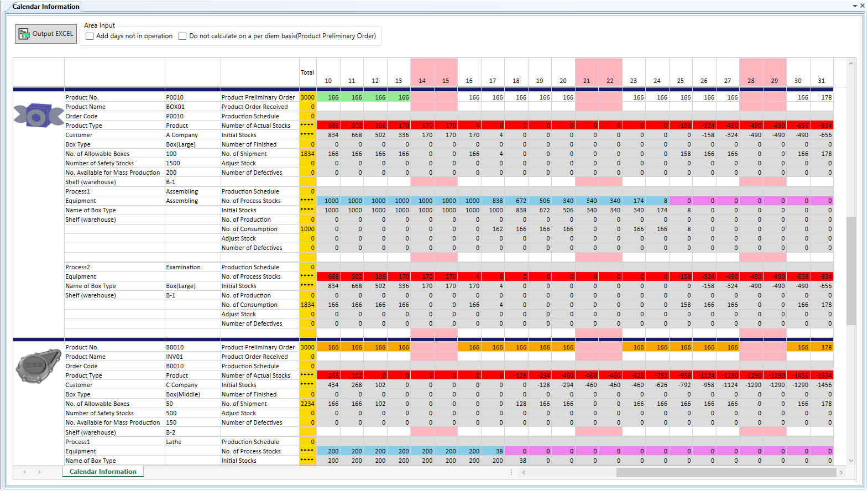The image size is (868, 491).
Task: Click the Customer value A Company
Action: coord(182,135)
